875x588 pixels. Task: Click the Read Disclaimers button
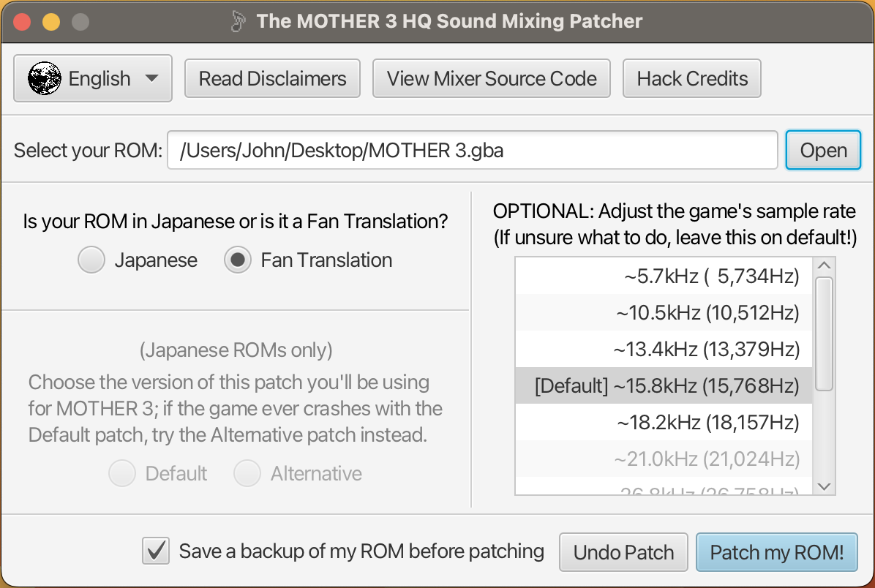coord(272,79)
